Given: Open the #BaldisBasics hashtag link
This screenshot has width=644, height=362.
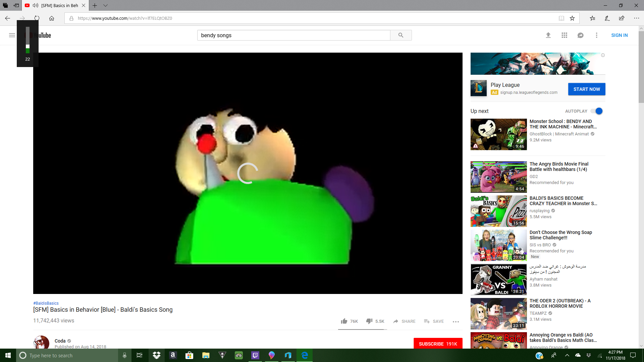Looking at the screenshot, I should tap(46, 303).
